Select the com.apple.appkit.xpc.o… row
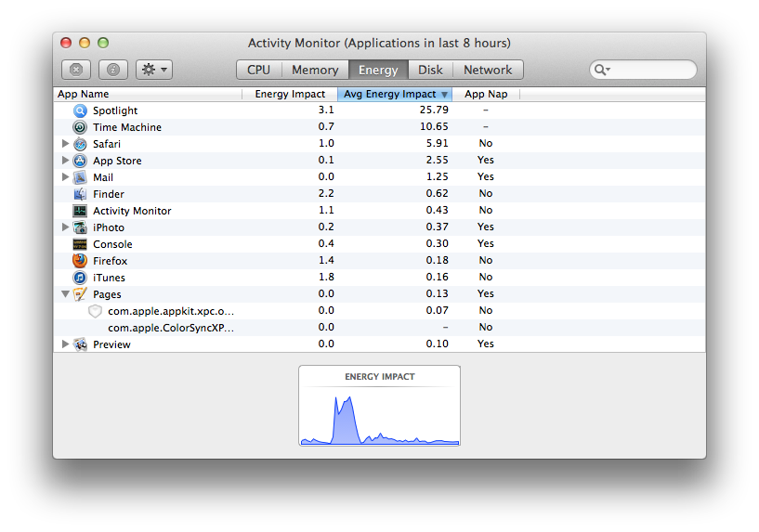This screenshot has height=532, width=759. 379,311
